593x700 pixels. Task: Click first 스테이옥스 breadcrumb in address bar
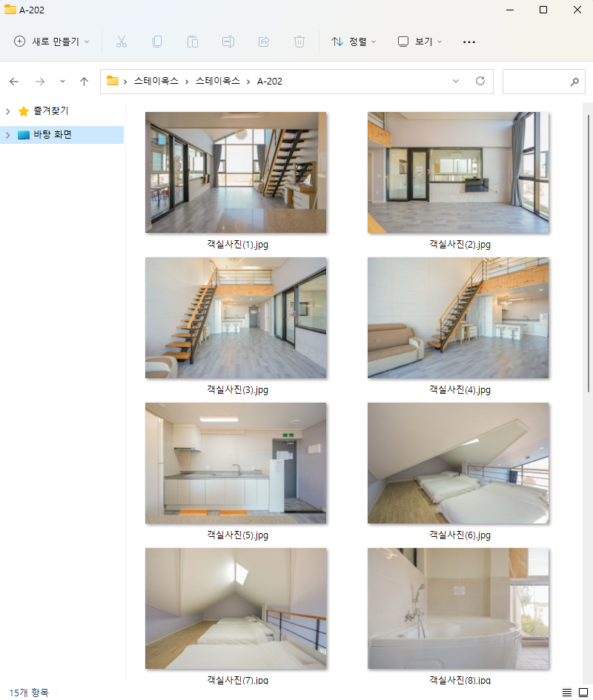[156, 82]
